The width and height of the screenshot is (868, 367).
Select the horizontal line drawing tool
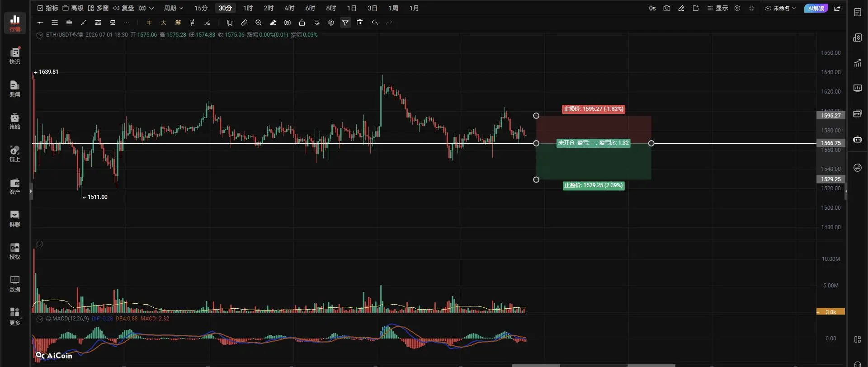(x=40, y=23)
